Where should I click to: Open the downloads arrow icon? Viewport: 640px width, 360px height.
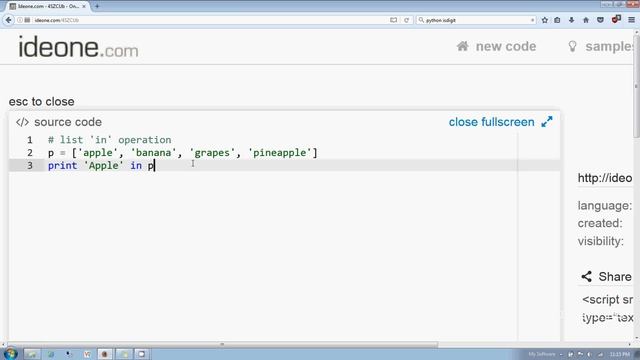coord(571,20)
